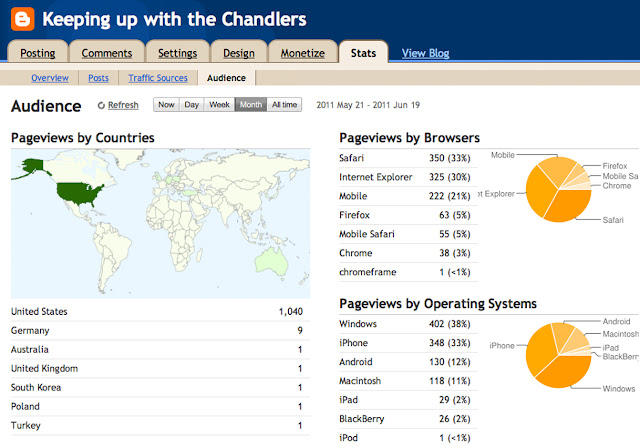
Task: Click the iPod operating system row
Action: tap(408, 438)
